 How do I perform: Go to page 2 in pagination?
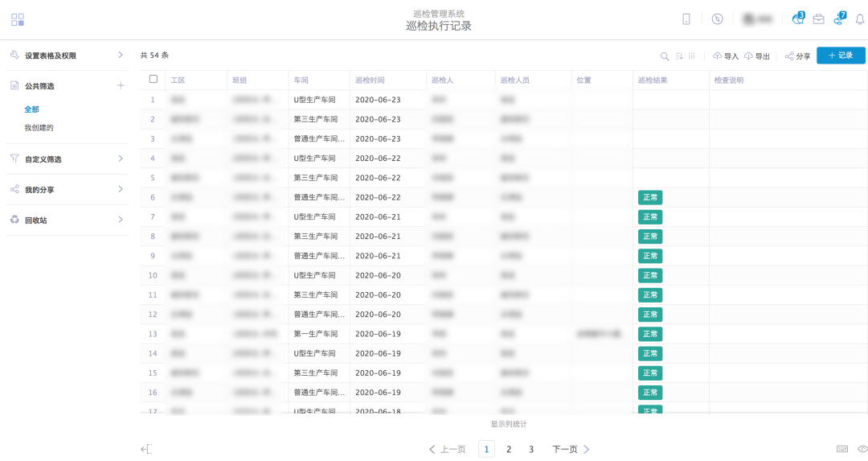coord(509,449)
